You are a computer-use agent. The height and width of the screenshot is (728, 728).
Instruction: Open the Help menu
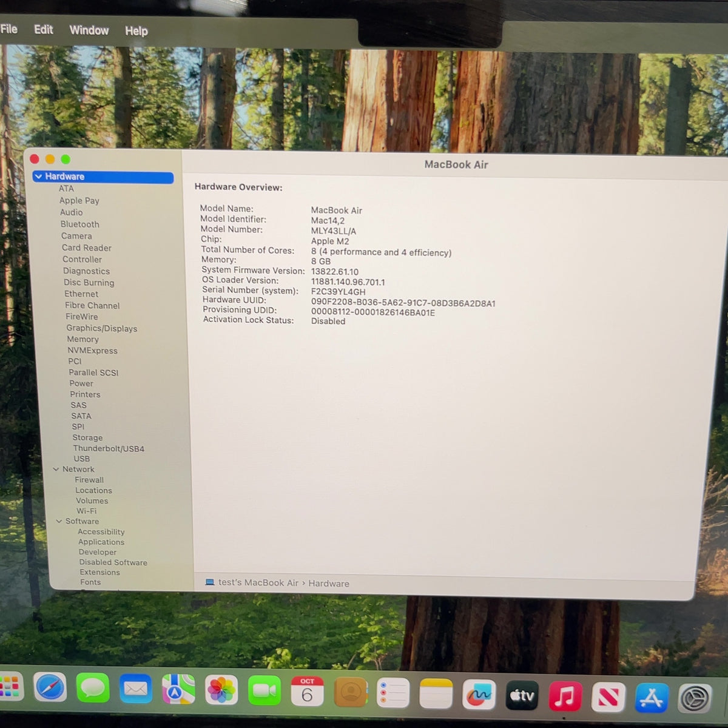tap(136, 31)
